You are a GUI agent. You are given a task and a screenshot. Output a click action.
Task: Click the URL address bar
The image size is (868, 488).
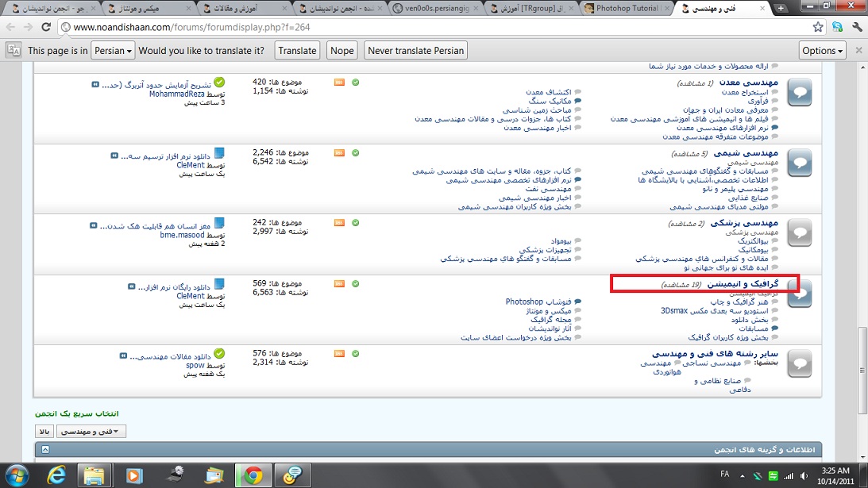pos(397,27)
